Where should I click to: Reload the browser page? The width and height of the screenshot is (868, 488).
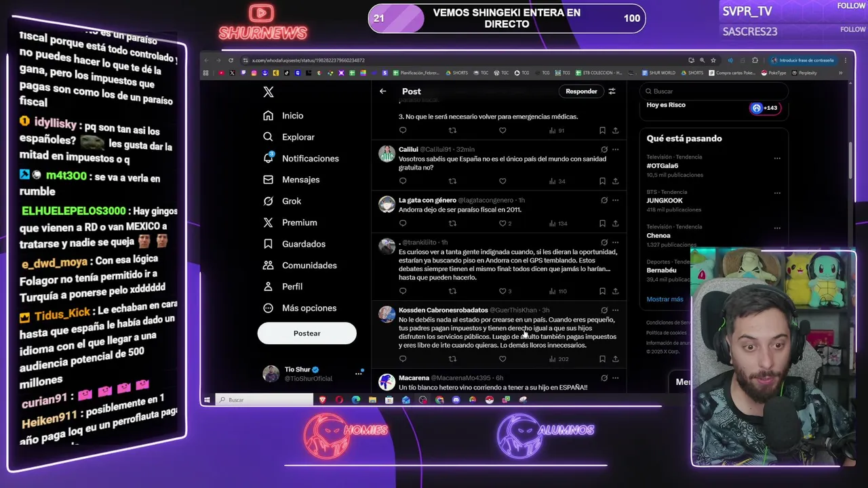[x=231, y=60]
